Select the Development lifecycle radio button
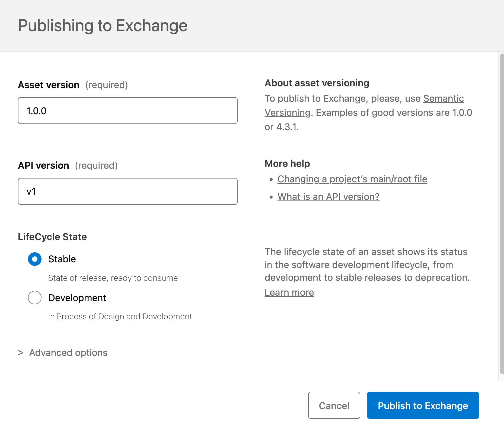 tap(34, 298)
